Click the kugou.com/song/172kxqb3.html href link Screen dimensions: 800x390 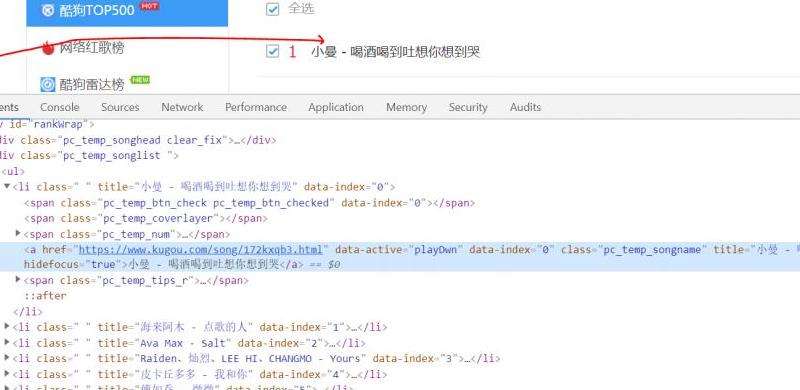click(x=201, y=249)
